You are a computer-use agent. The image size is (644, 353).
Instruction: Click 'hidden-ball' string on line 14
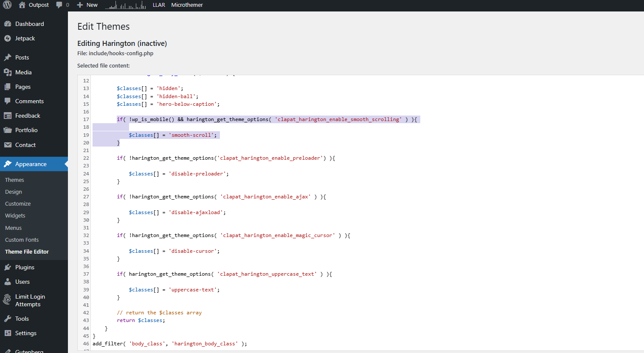(x=176, y=96)
